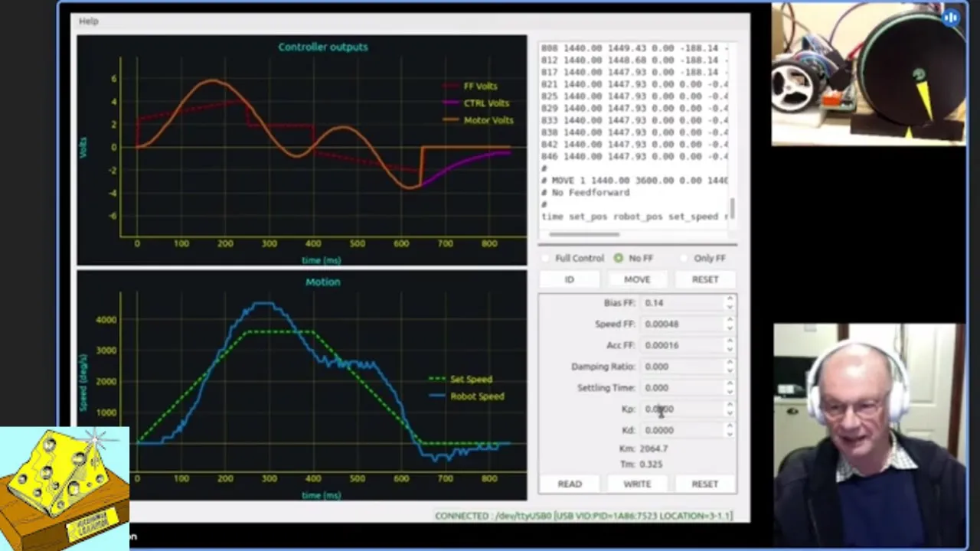Focus the Kd value field
This screenshot has width=980, height=551.
click(681, 430)
